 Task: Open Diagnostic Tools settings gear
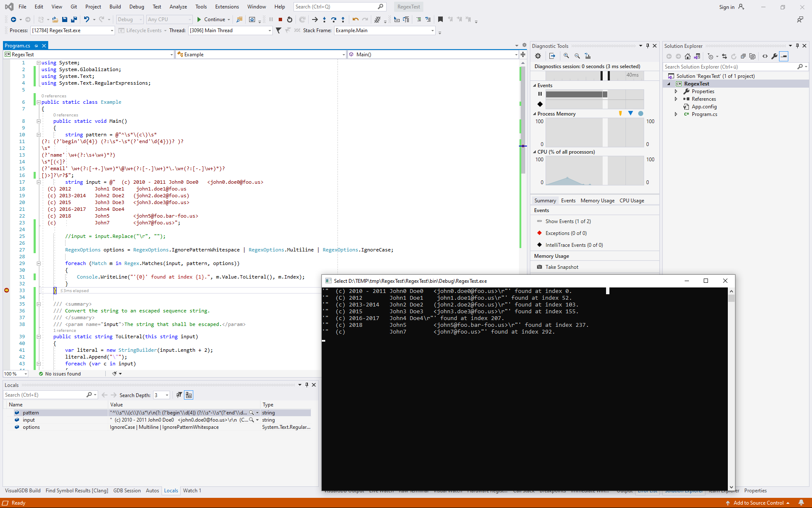pyautogui.click(x=538, y=56)
